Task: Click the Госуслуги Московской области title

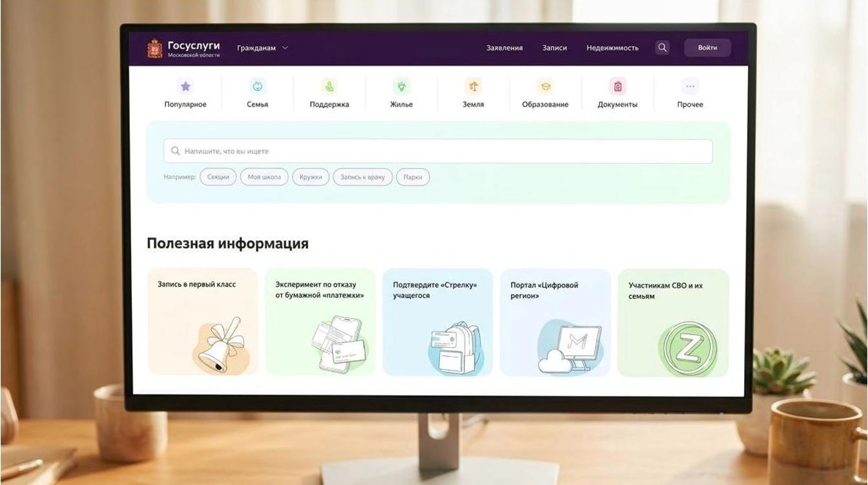Action: [x=194, y=49]
